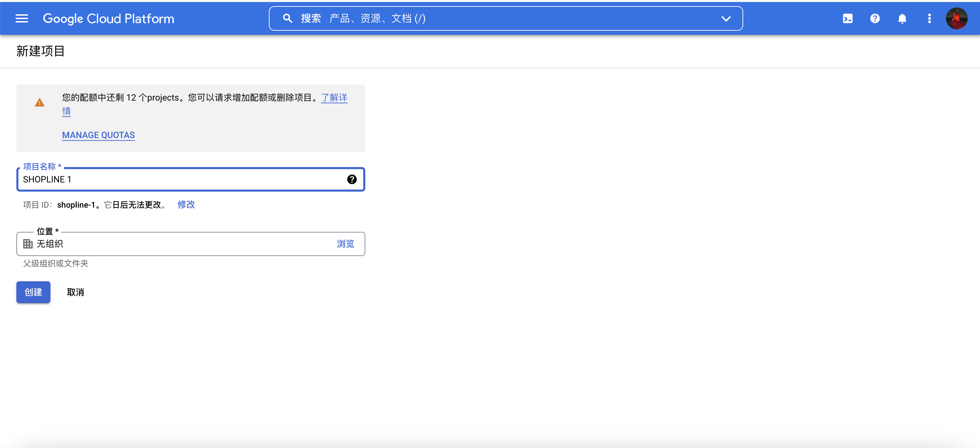Open the 了解详情 learn more link
Image resolution: width=980 pixels, height=448 pixels.
[x=334, y=98]
